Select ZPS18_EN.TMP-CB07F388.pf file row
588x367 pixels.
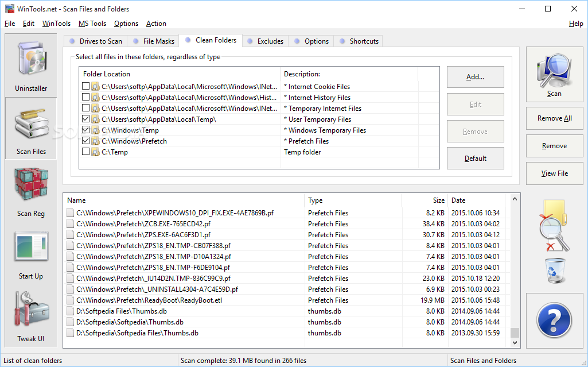[x=287, y=245]
